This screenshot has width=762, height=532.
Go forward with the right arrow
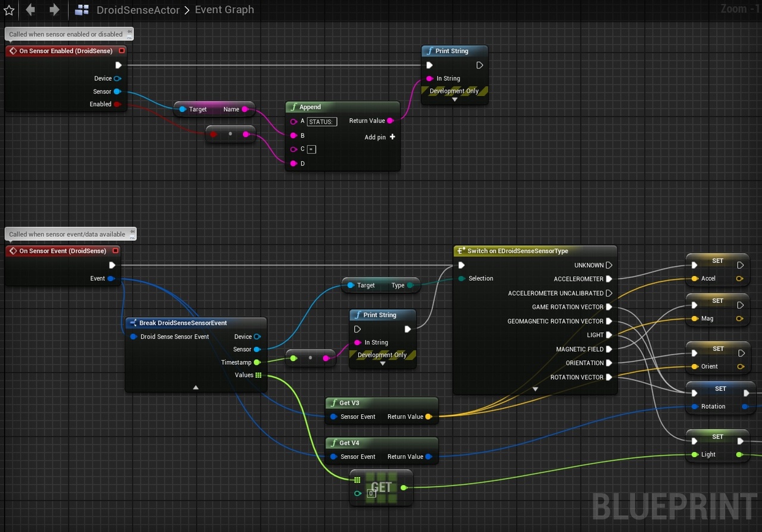[54, 10]
